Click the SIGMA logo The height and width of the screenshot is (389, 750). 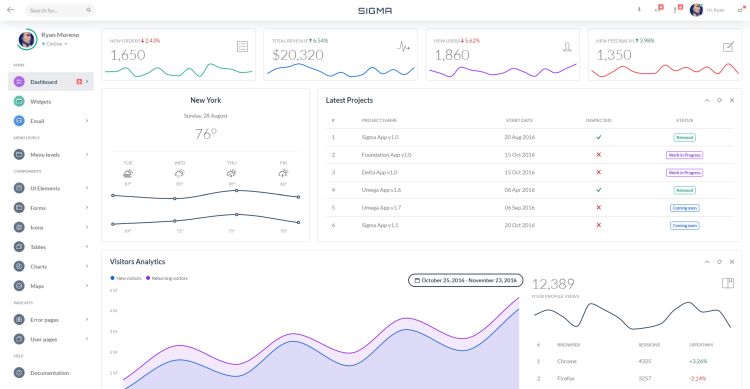click(375, 11)
